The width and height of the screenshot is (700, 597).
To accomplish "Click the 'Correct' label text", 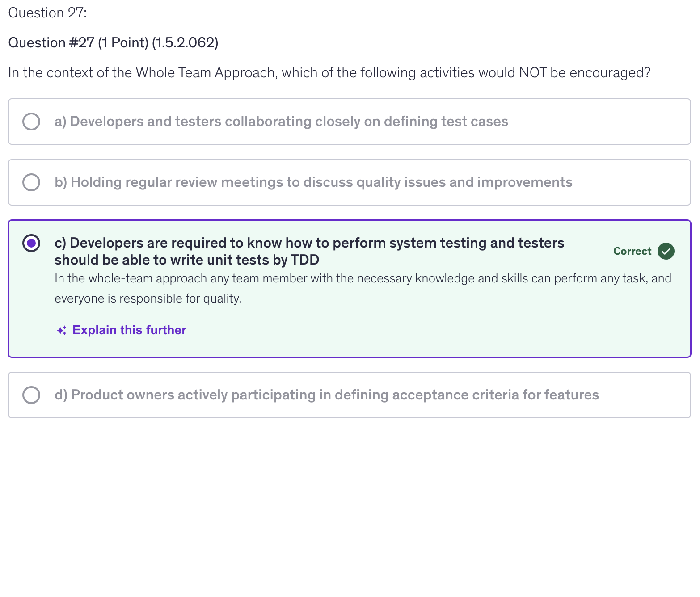I will 632,251.
